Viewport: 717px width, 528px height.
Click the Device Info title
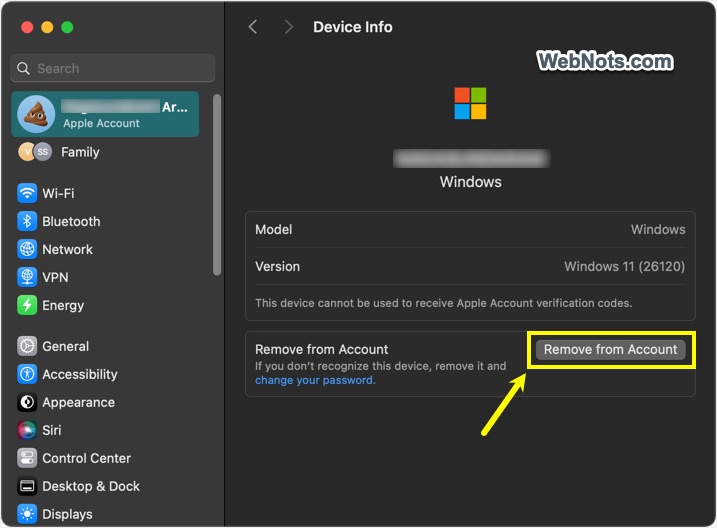click(353, 27)
